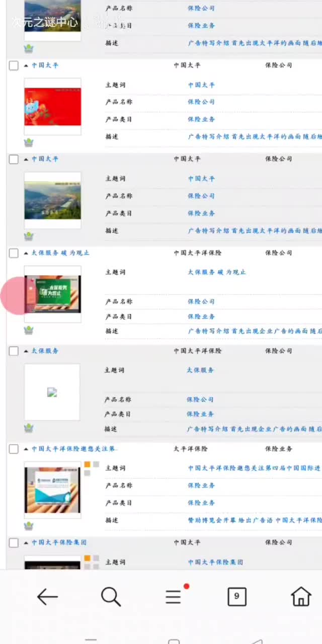Click 保险业务 header cell in 邀您关注 row
The width and height of the screenshot is (322, 644).
click(x=279, y=449)
